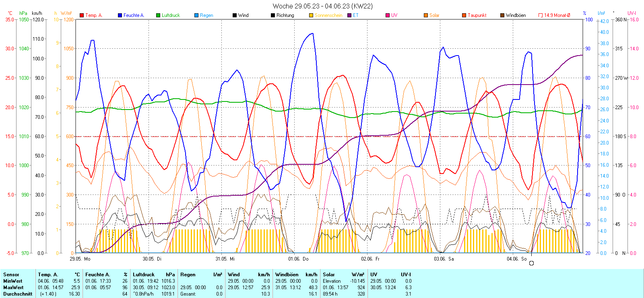Screen dimensions: 644x298
Task: Toggle the empty 14.9 Monat-Ø box
Action: (541, 15)
